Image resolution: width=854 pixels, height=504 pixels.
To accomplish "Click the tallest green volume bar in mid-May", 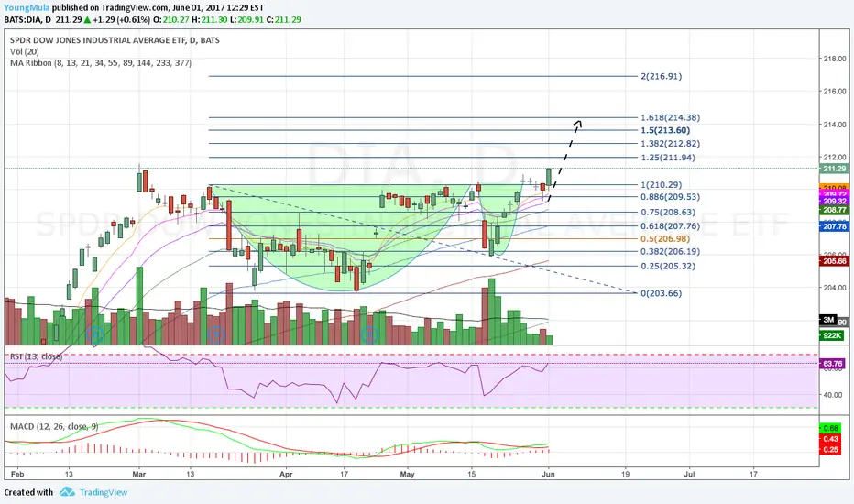I will point(492,312).
